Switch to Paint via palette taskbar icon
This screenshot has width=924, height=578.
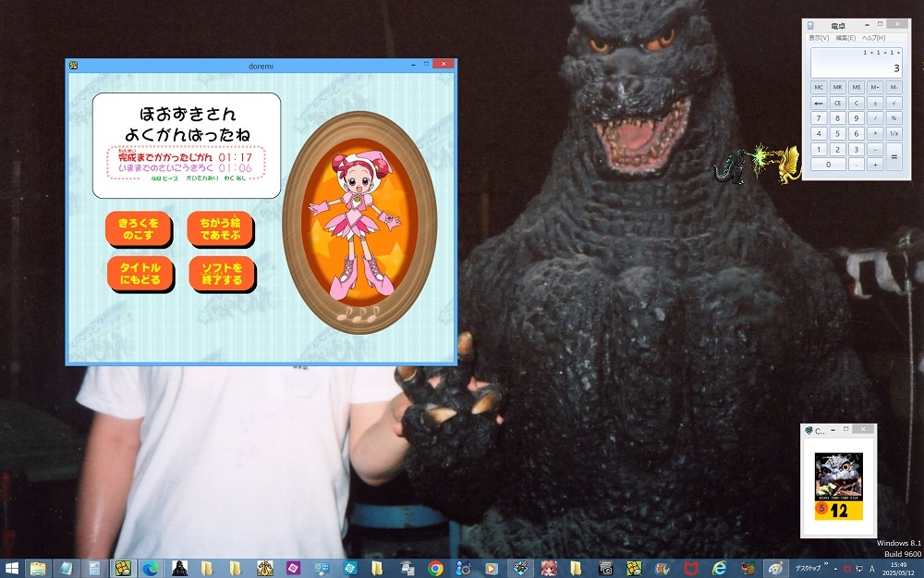(776, 569)
